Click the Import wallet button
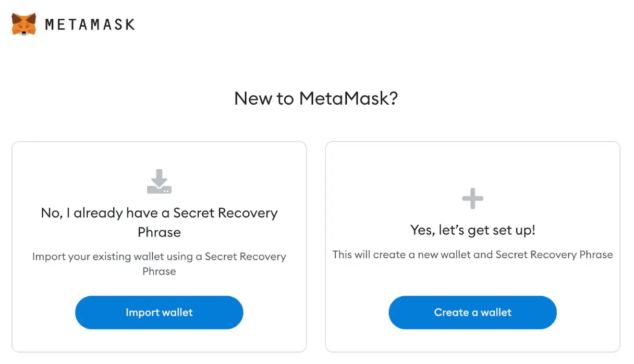The height and width of the screenshot is (364, 634). 159,312
